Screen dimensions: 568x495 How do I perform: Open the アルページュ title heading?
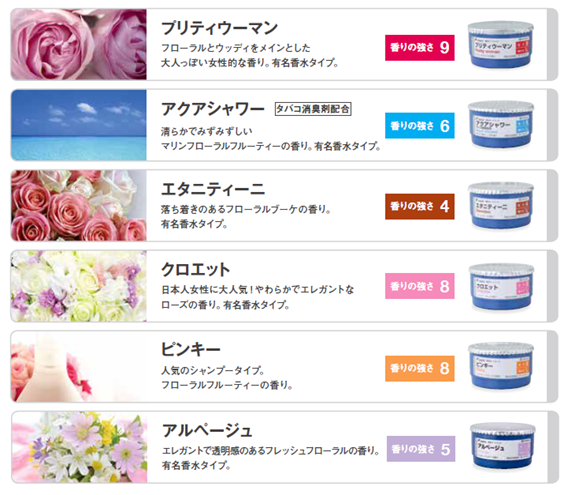tap(207, 430)
